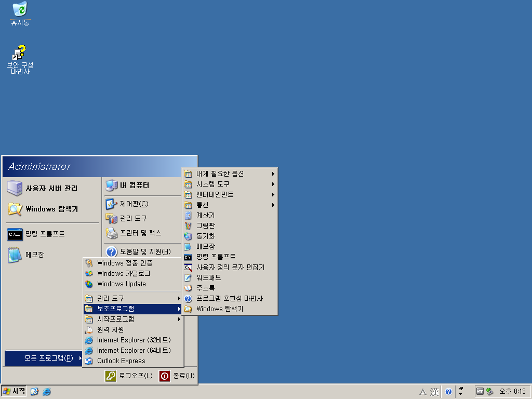Click the 종료 shutdown button
This screenshot has width=532, height=399.
click(x=177, y=376)
